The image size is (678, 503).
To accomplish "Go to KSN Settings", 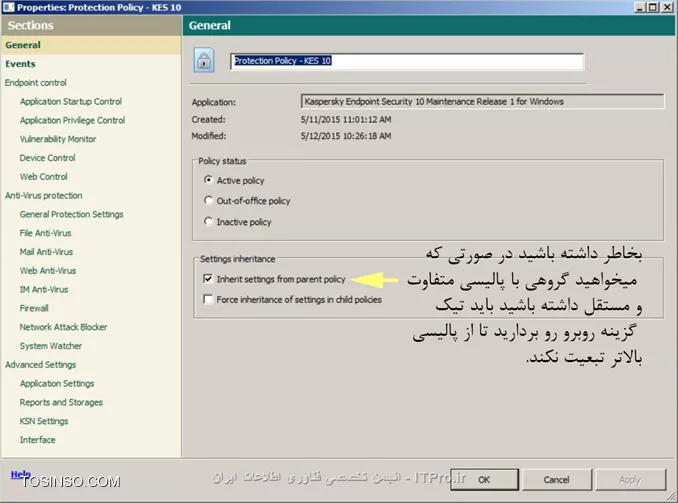I will pyautogui.click(x=44, y=421).
